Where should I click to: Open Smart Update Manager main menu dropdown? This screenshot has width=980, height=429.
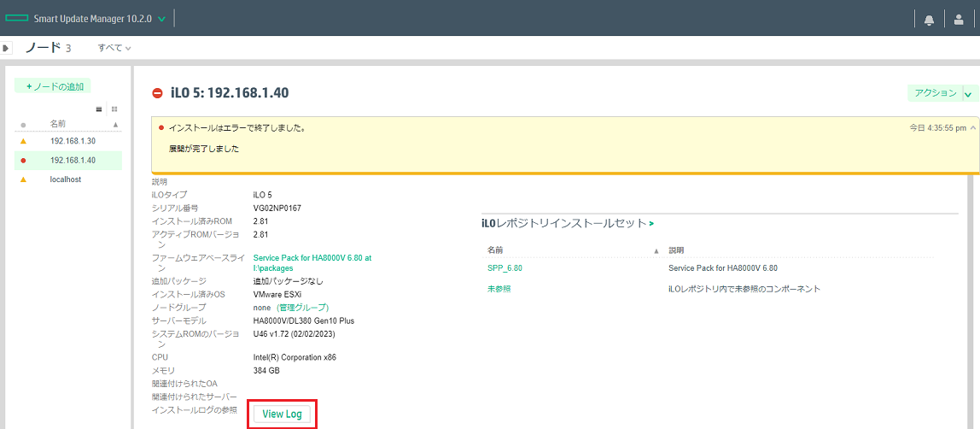(x=161, y=19)
